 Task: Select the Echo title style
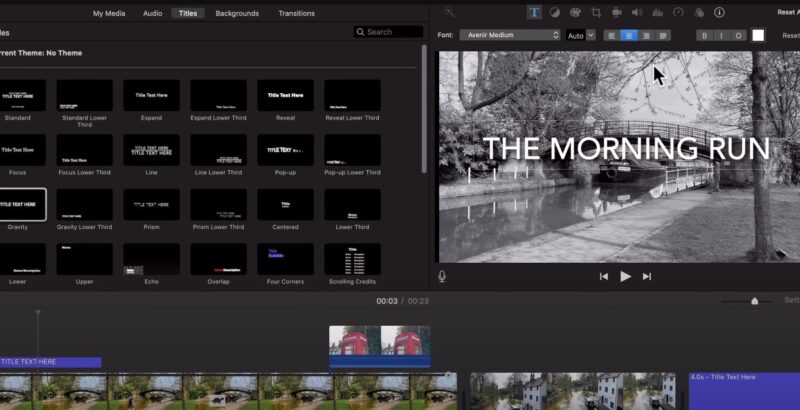(x=152, y=259)
